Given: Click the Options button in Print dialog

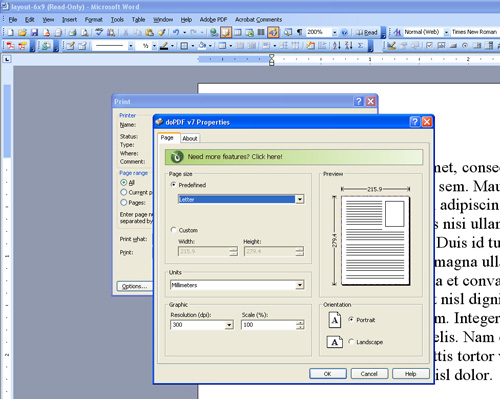Looking at the screenshot, I should (x=134, y=286).
